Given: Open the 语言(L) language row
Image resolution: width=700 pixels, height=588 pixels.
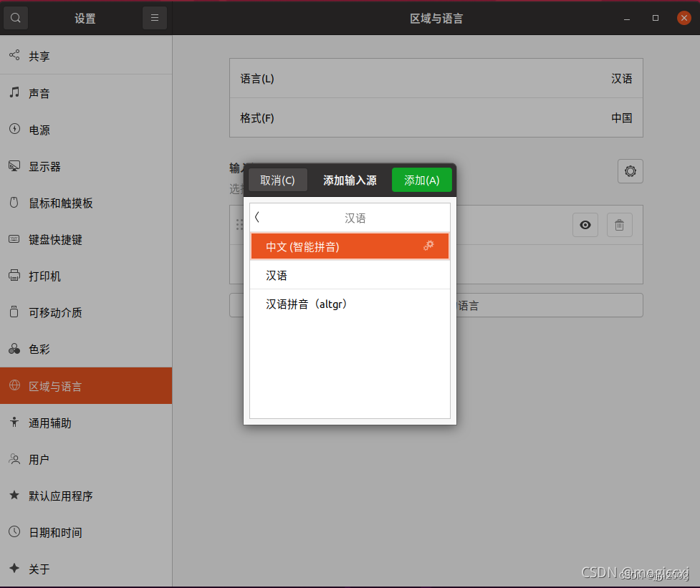Looking at the screenshot, I should tap(436, 79).
